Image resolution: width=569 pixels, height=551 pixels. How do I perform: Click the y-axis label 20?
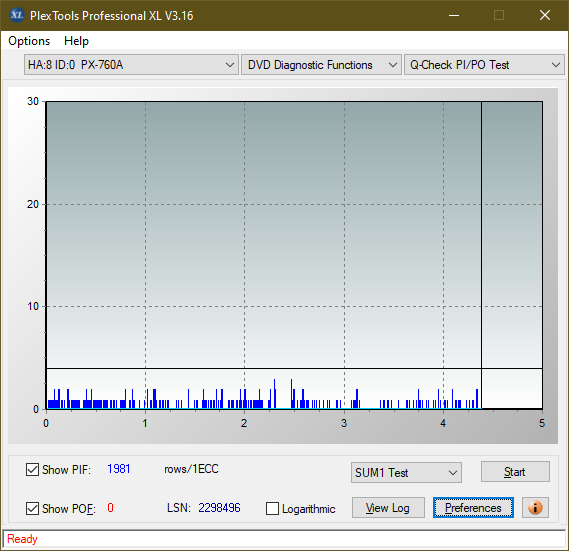point(33,204)
